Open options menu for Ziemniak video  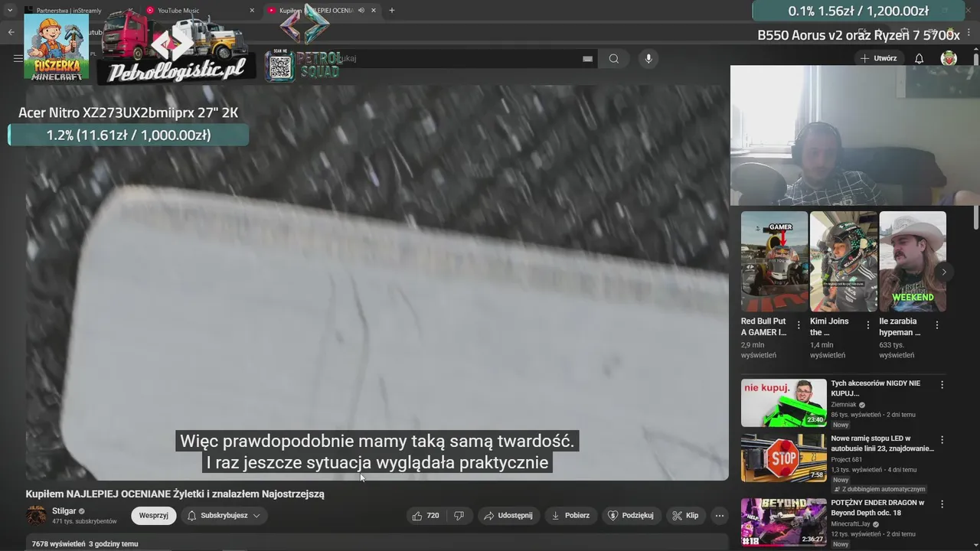(x=942, y=385)
